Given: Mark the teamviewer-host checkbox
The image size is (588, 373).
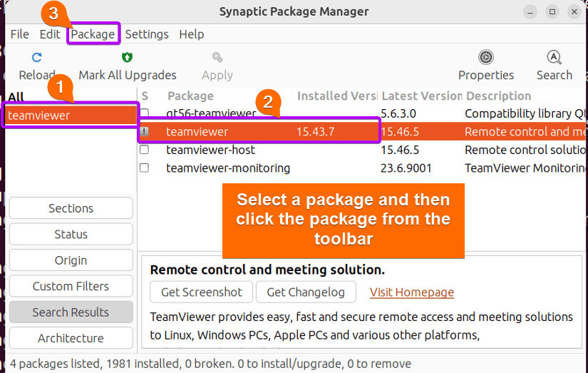Looking at the screenshot, I should [x=145, y=149].
